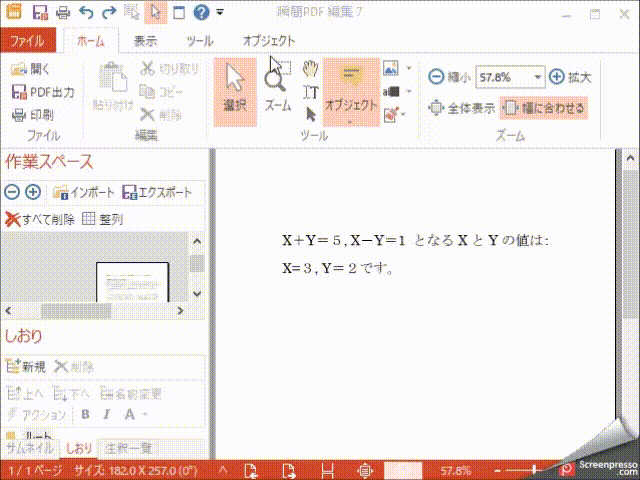Image resolution: width=640 pixels, height=480 pixels.
Task: Click the save-as-PDF icon in quick access toolbar
Action: [x=40, y=12]
